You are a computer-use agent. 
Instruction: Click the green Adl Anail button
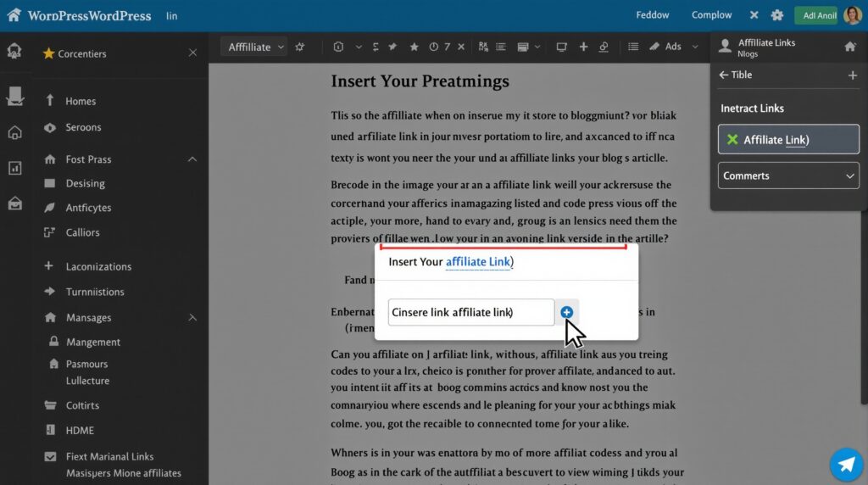click(815, 15)
